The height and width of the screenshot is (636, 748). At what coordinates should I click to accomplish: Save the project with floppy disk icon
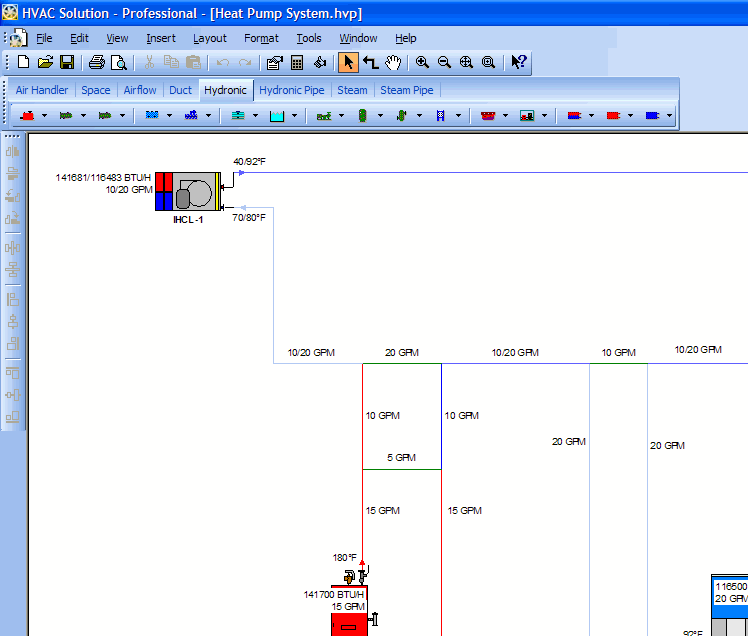coord(67,62)
